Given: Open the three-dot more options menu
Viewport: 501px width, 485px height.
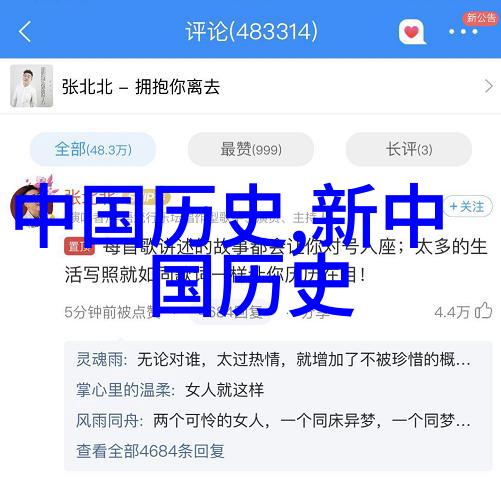Looking at the screenshot, I should tap(463, 32).
